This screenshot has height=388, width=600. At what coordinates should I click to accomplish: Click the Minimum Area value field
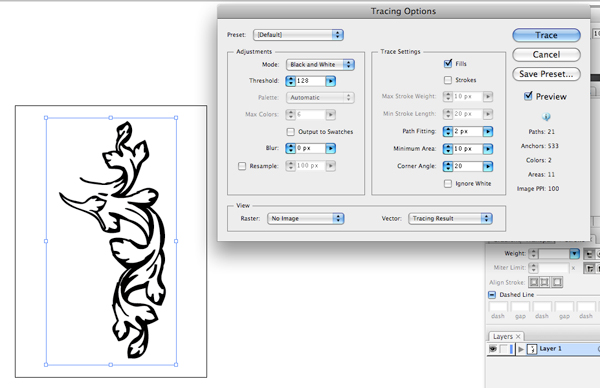tap(468, 149)
